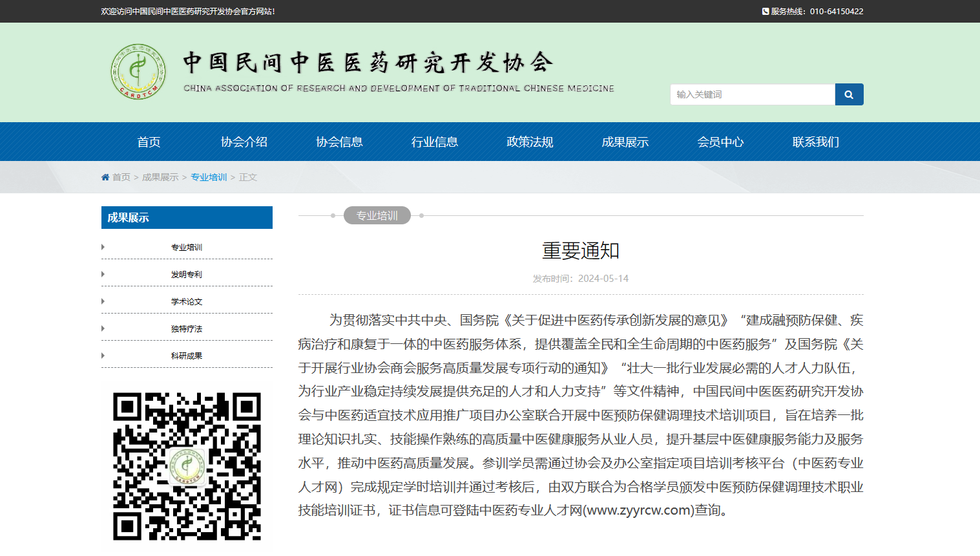Expand the 专业培训 sidebar arrow
The height and width of the screenshot is (556, 980).
coord(103,247)
